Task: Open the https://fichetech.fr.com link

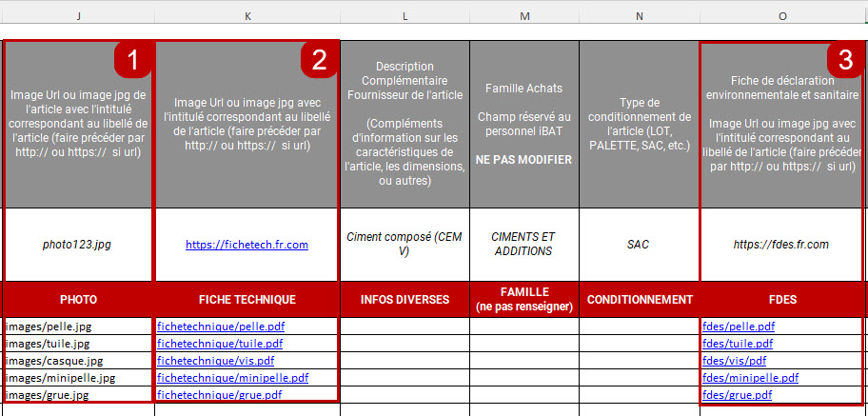Action: pos(247,245)
